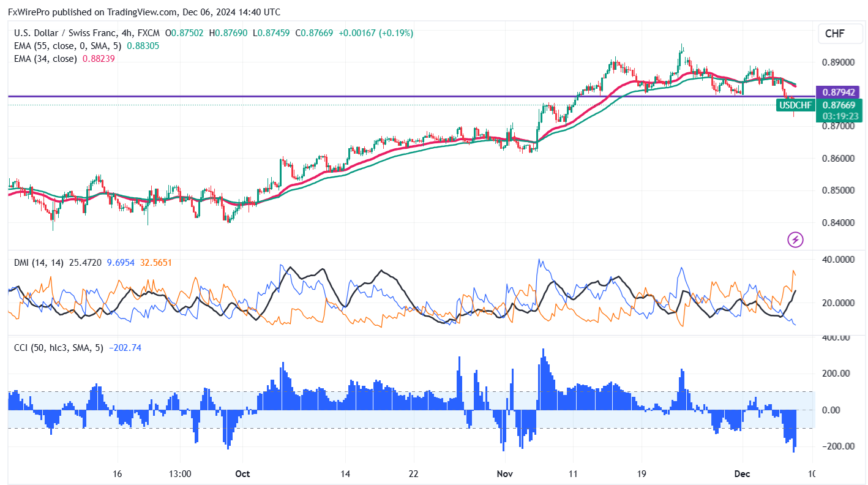This screenshot has height=485, width=868.
Task: Click the 10 date label on time axis
Action: [812, 474]
